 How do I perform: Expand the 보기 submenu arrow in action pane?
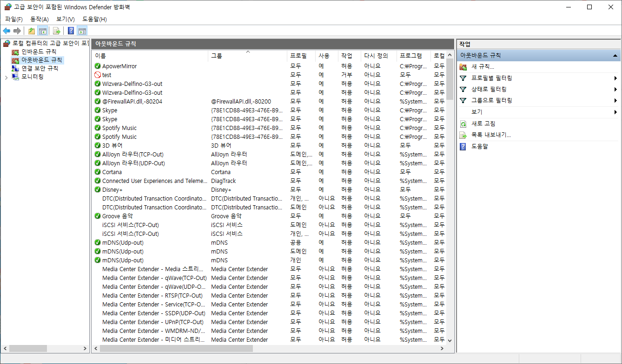(615, 112)
